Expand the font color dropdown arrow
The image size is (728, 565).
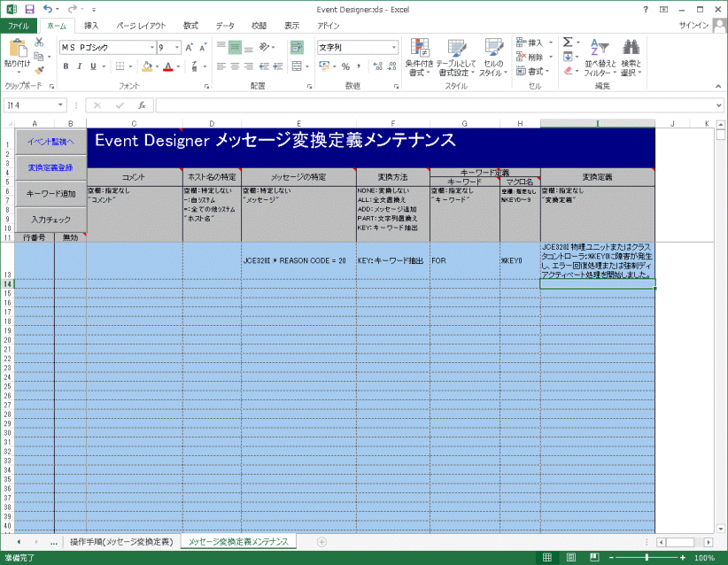click(178, 66)
